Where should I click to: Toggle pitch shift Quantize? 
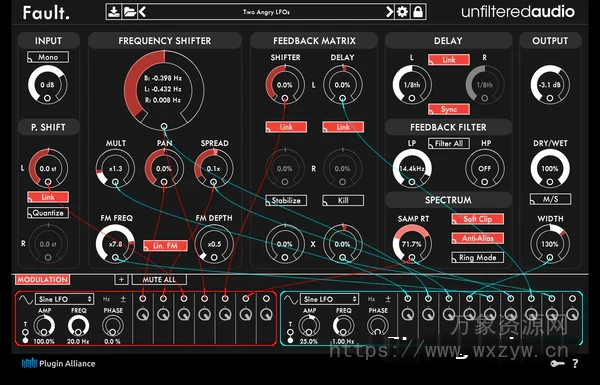coord(48,213)
